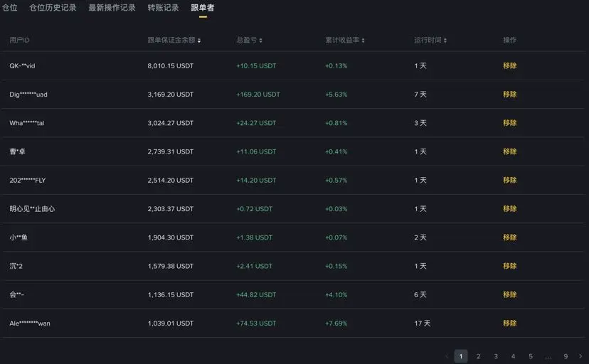589x364 pixels.
Task: Remove follower 曹*卓
Action: [x=510, y=151]
